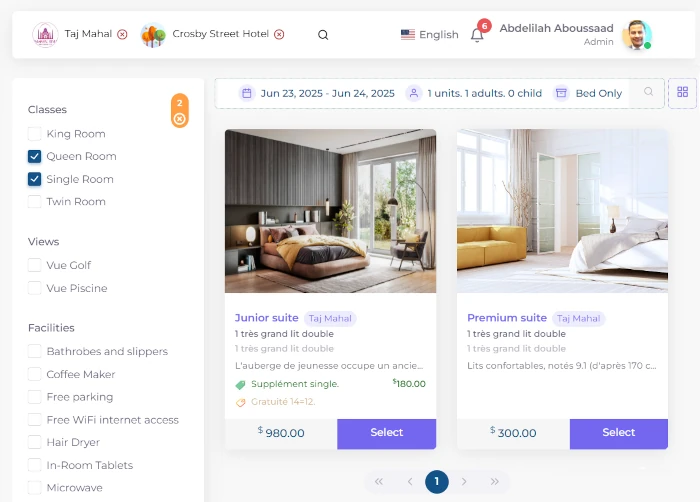Open the Bed Only meal plan selector
Viewport: 700px width, 502px height.
click(588, 93)
